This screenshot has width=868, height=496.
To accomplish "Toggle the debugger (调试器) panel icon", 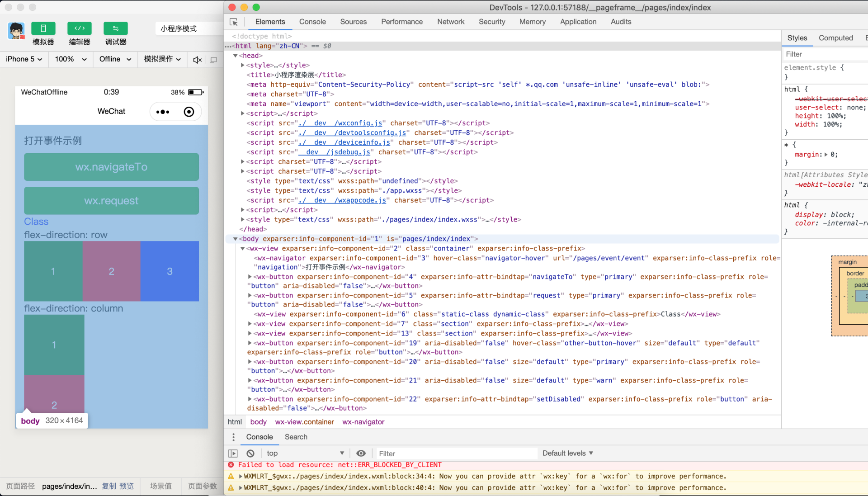I will click(x=115, y=28).
